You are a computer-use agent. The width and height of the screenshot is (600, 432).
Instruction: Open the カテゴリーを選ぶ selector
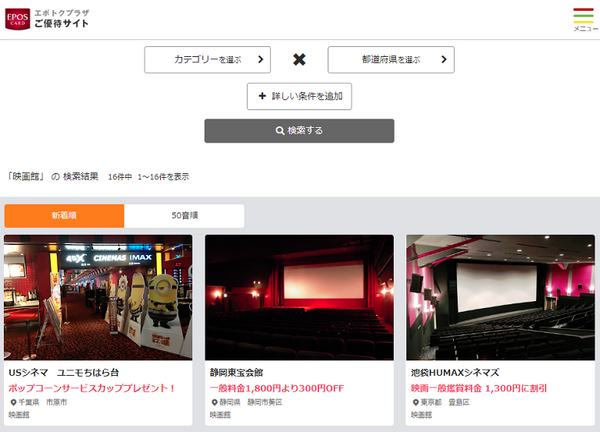point(207,60)
